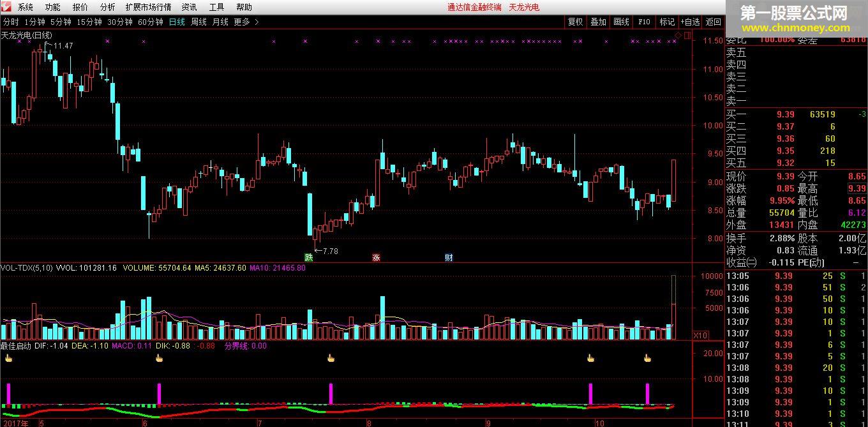The width and height of the screenshot is (868, 427).
Task: Open the 资讯 menu
Action: [189, 7]
